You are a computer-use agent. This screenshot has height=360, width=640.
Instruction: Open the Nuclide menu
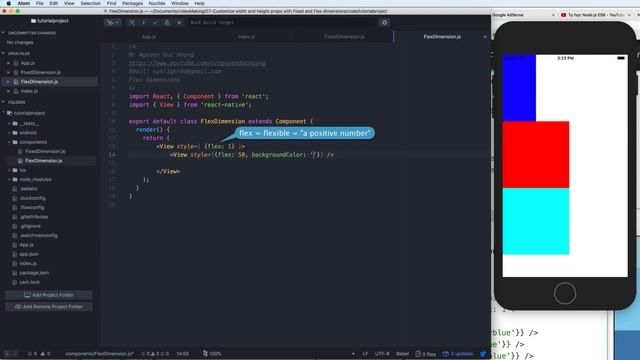tap(157, 3)
